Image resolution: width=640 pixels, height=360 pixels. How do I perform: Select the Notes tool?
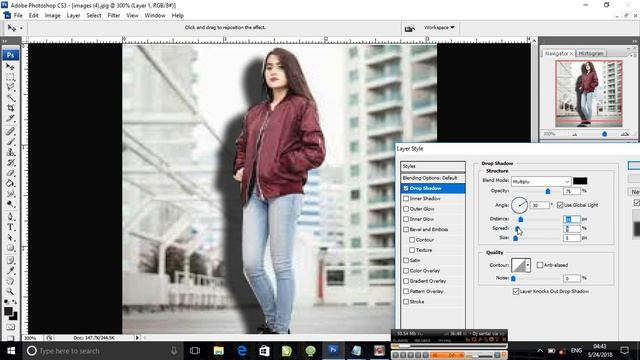[10, 260]
